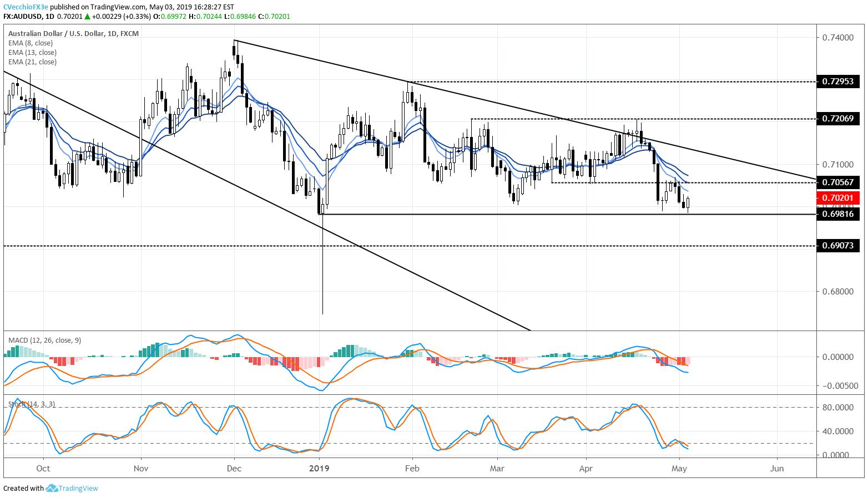868x498 pixels.
Task: Click the Dec label on the time axis
Action: pyautogui.click(x=234, y=469)
